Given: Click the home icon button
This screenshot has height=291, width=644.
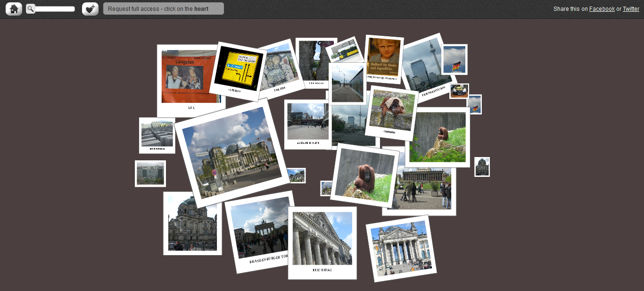Looking at the screenshot, I should point(14,9).
